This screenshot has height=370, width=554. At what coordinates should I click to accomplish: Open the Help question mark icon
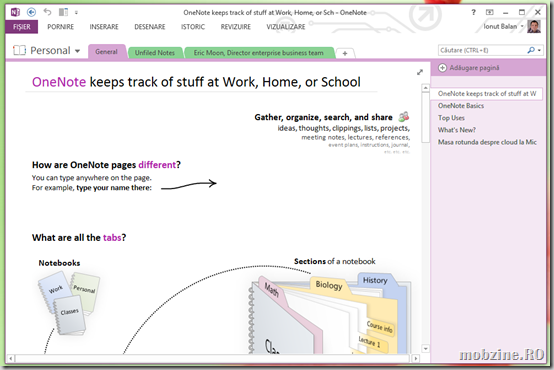(x=473, y=12)
